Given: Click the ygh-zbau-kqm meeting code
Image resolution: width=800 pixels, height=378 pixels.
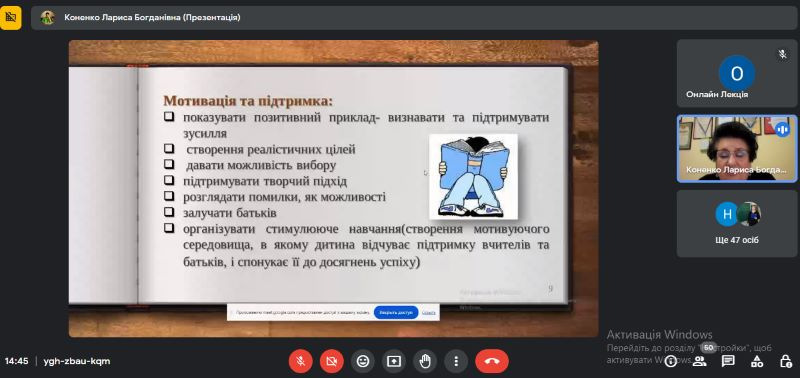Looking at the screenshot, I should [77, 361].
